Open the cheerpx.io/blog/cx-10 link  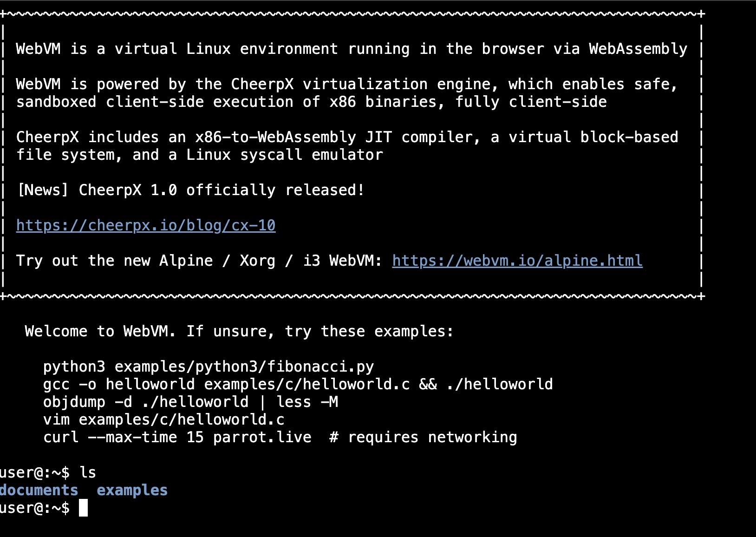point(146,226)
